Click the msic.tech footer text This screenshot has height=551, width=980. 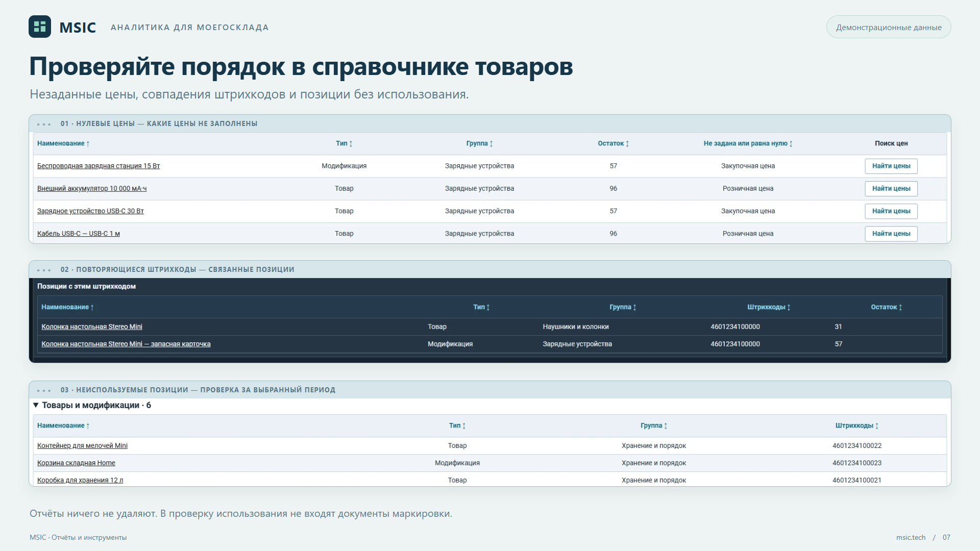pos(911,537)
